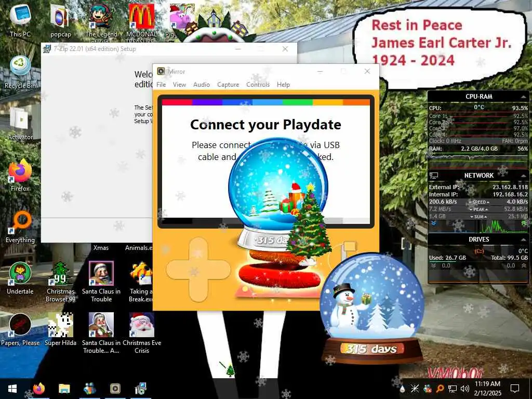Select the Santa Claus in Trouble... A... icon
The height and width of the screenshot is (399, 532).
[x=101, y=333]
